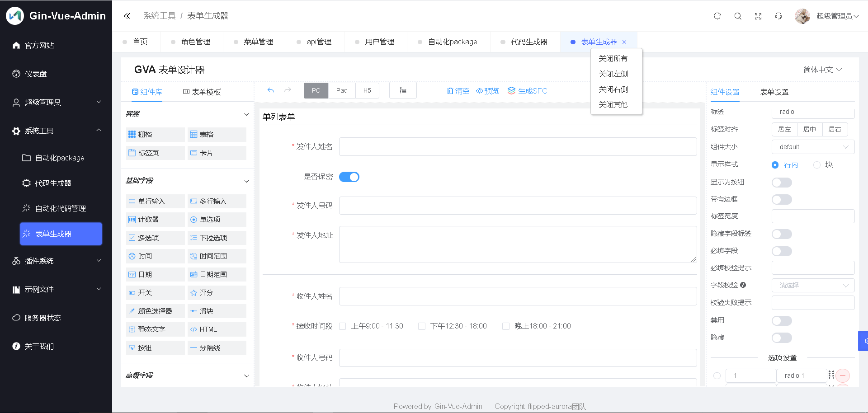Viewport: 868px width, 413px height.
Task: Choose 关闭所有 from context menu
Action: tap(613, 59)
